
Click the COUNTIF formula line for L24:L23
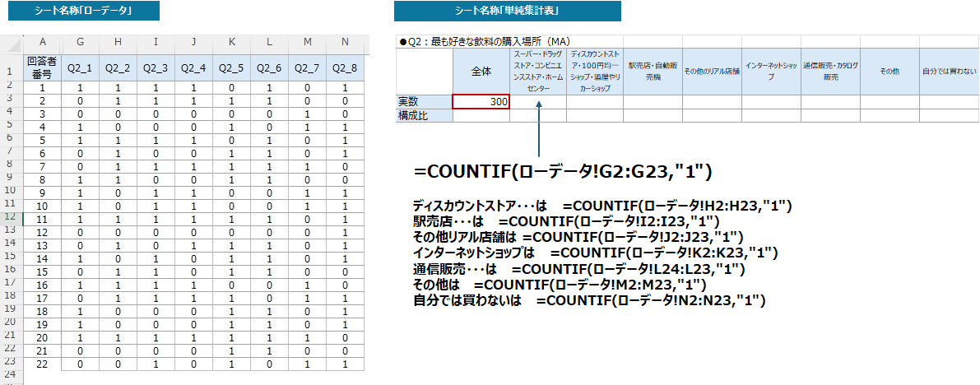click(x=578, y=269)
